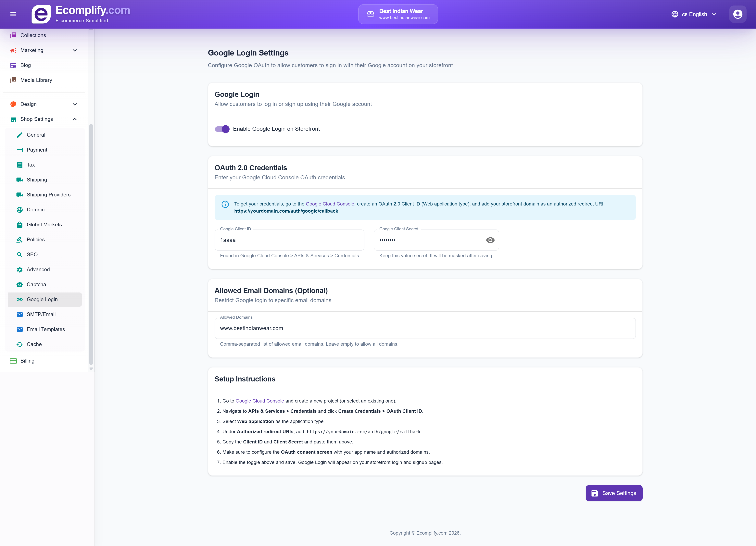756x546 pixels.
Task: Show the Google Client Secret with eye icon
Action: tap(490, 240)
